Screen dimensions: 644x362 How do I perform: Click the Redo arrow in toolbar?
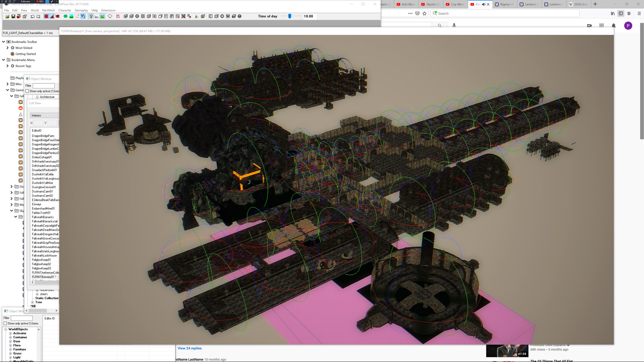tap(38, 16)
